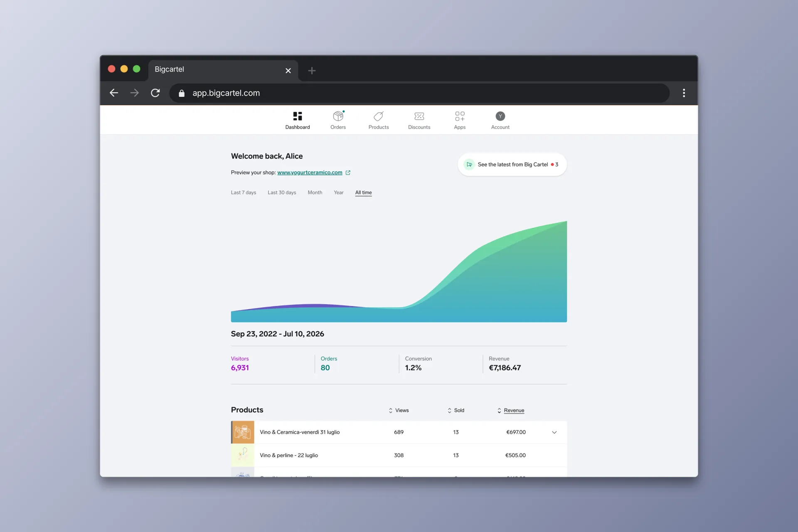Click the all-time visitors chart area
Screen dimensions: 798x532
pyautogui.click(x=399, y=271)
